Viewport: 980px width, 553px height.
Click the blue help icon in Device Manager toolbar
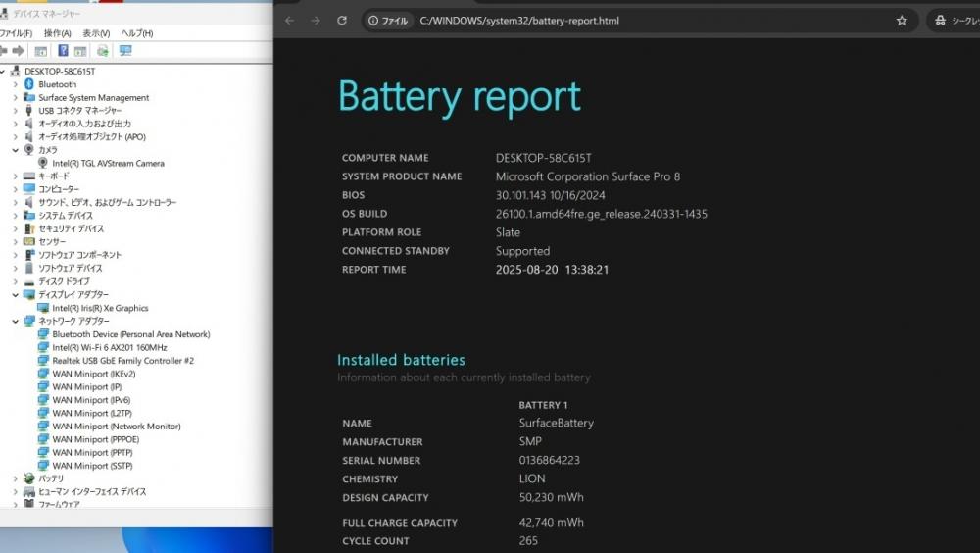click(63, 51)
